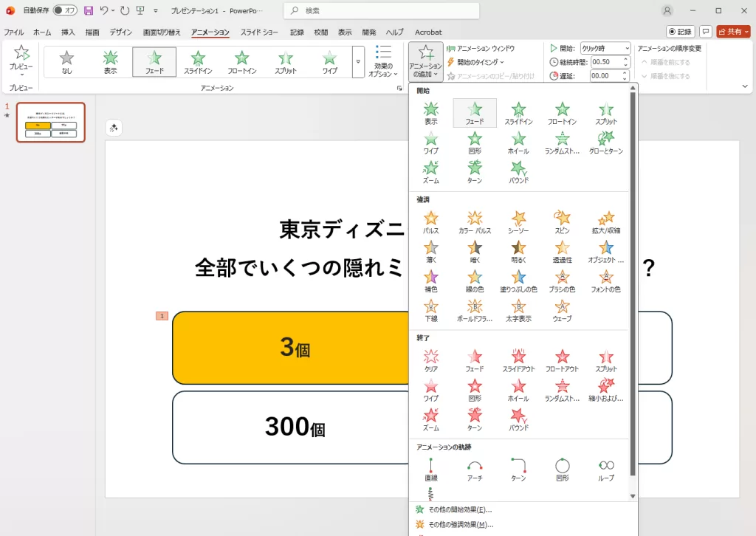Switch to the 画面切り替え tab
756x536 pixels.
(x=162, y=32)
